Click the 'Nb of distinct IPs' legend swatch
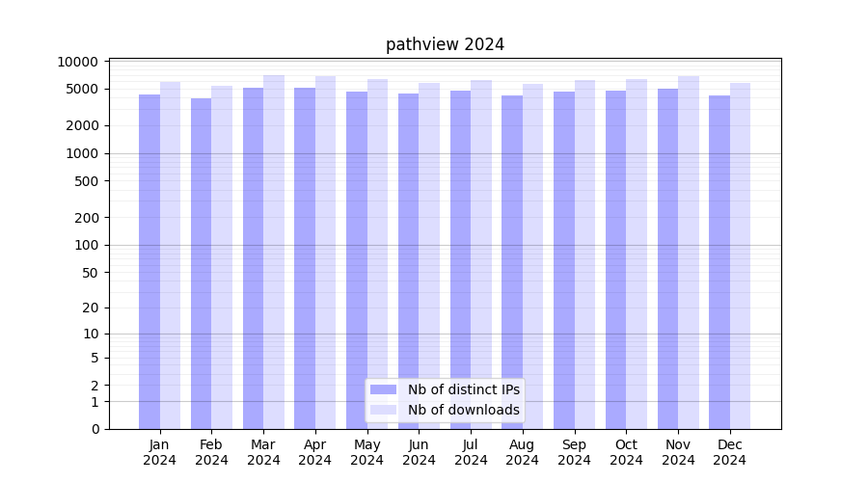868x482 pixels. point(383,389)
